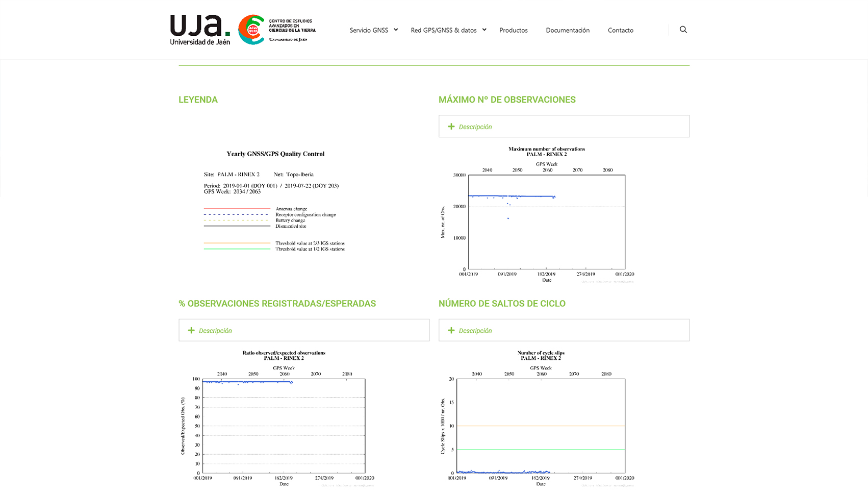Click plus icon under Máximo Nº de Observaciones
Image resolution: width=868 pixels, height=493 pixels.
451,127
